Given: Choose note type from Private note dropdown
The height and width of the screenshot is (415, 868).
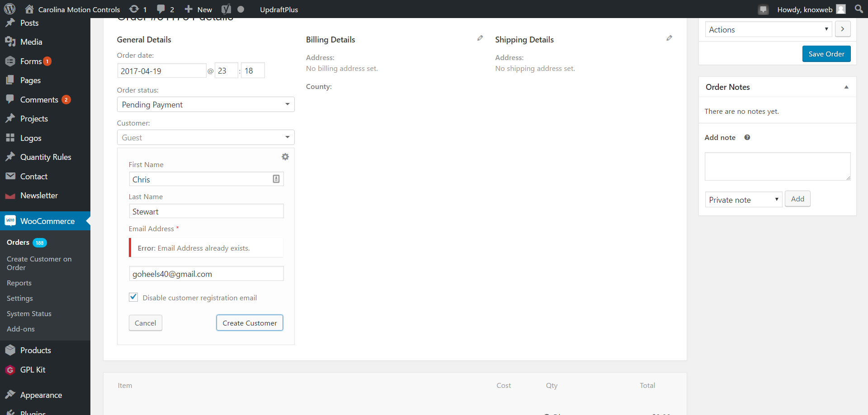Looking at the screenshot, I should click(x=744, y=200).
